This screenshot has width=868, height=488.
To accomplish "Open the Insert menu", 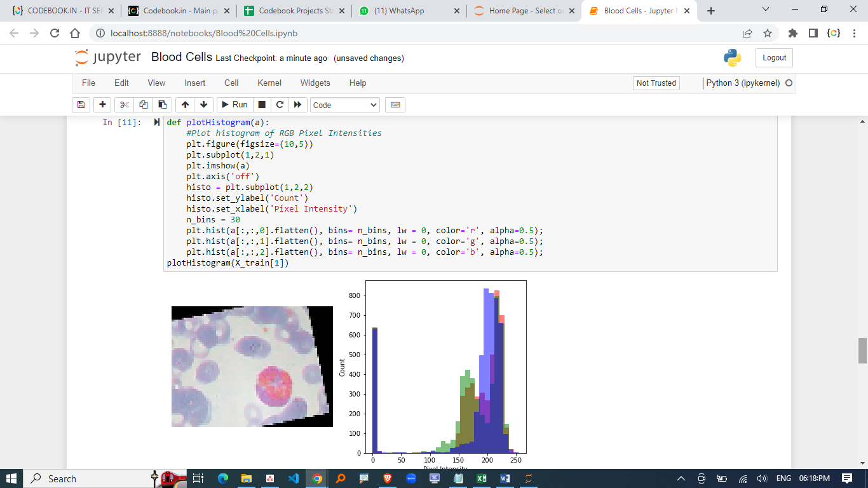I will pos(195,83).
